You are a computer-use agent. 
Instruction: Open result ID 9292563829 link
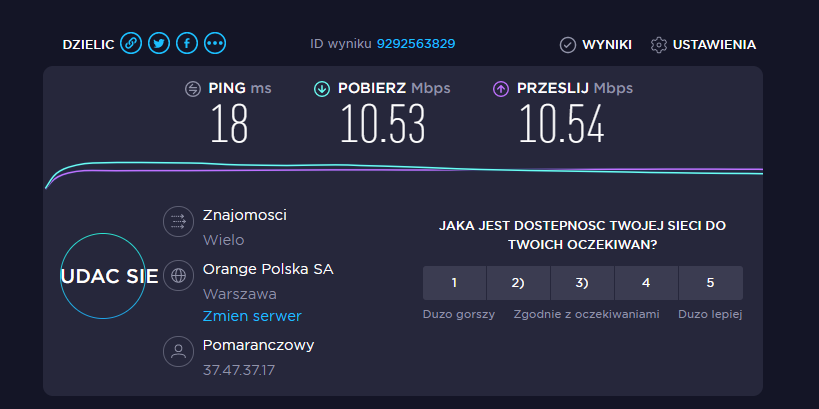tap(416, 44)
